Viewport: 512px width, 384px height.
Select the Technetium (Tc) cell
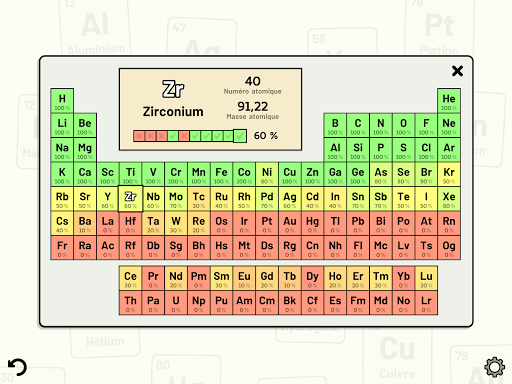point(199,199)
